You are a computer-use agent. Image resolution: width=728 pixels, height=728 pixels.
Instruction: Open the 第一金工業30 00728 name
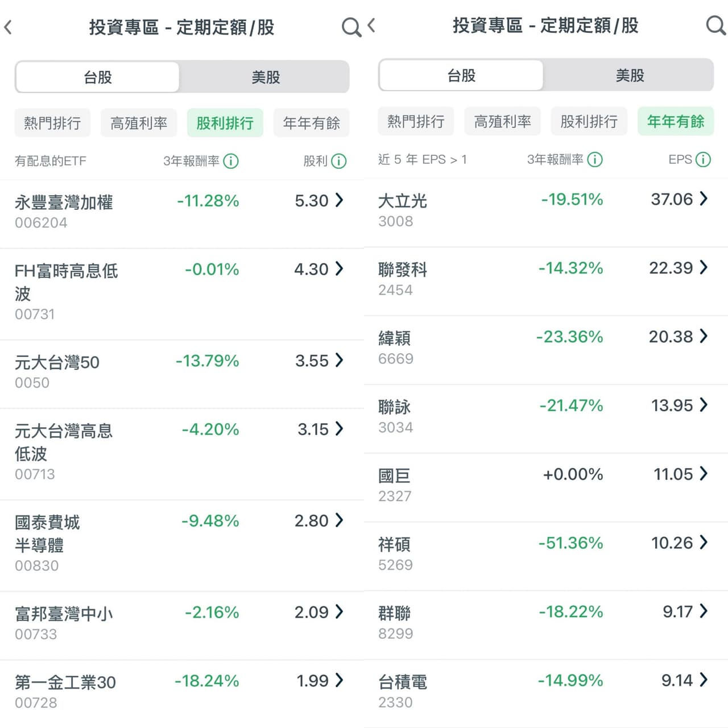[x=65, y=682]
